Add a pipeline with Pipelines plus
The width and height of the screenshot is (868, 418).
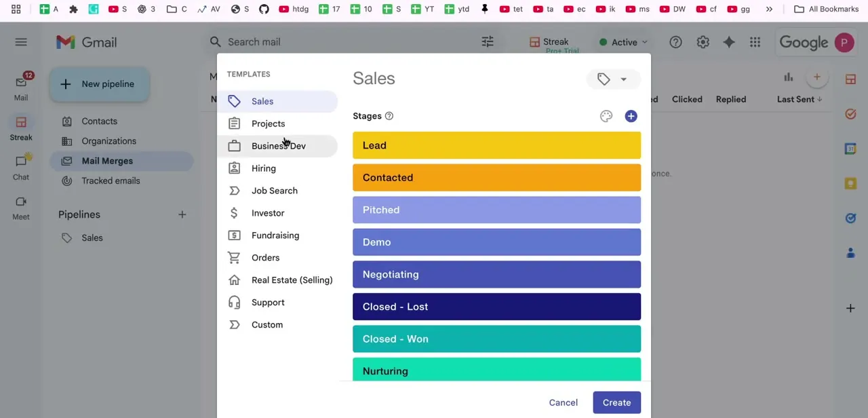pyautogui.click(x=182, y=214)
